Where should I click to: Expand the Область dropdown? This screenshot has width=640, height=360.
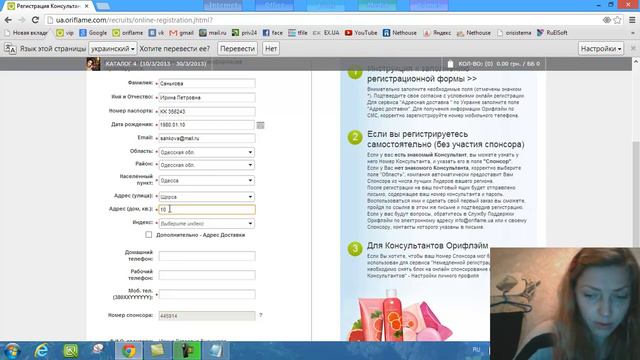(206, 152)
